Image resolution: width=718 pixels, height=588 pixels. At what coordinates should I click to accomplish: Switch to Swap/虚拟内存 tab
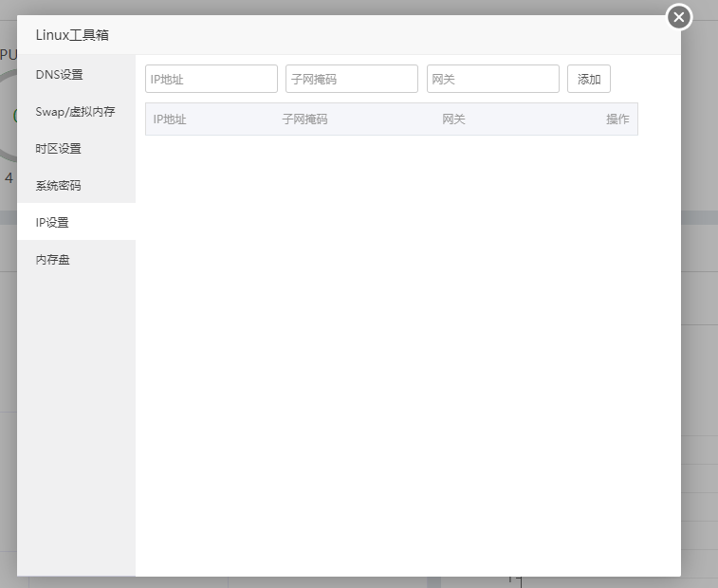(x=77, y=111)
